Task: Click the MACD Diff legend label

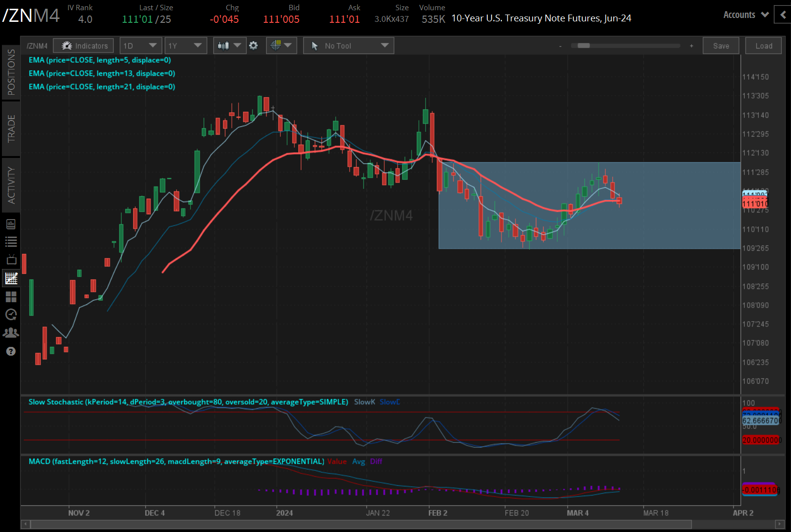Action: click(x=376, y=462)
